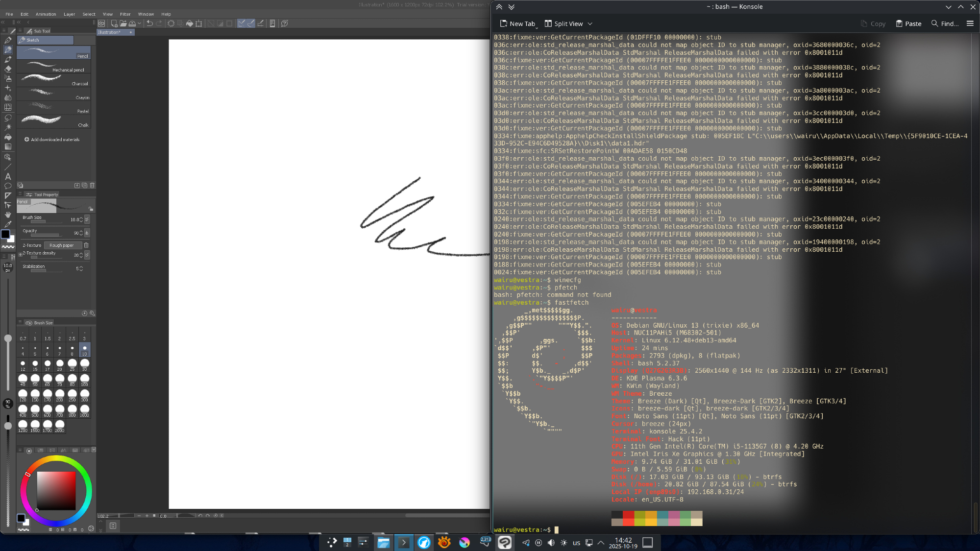This screenshot has height=551, width=980.
Task: Click Add downloaded materials
Action: [x=52, y=140]
